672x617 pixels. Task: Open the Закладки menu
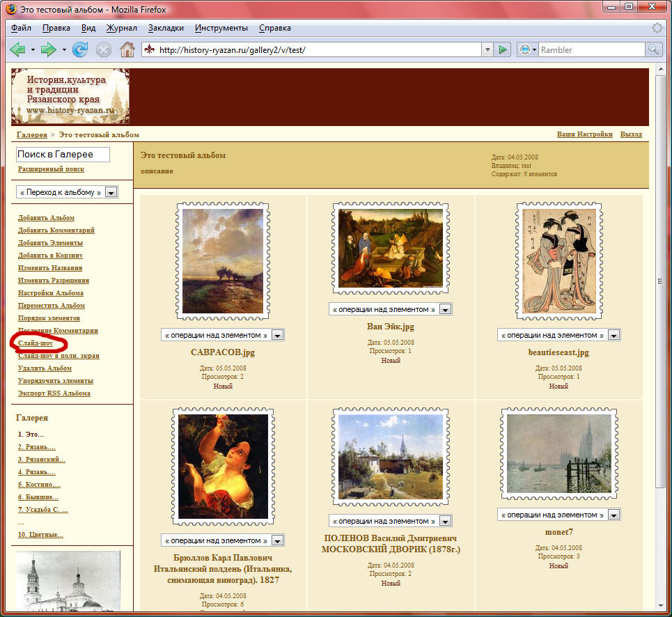pyautogui.click(x=166, y=28)
